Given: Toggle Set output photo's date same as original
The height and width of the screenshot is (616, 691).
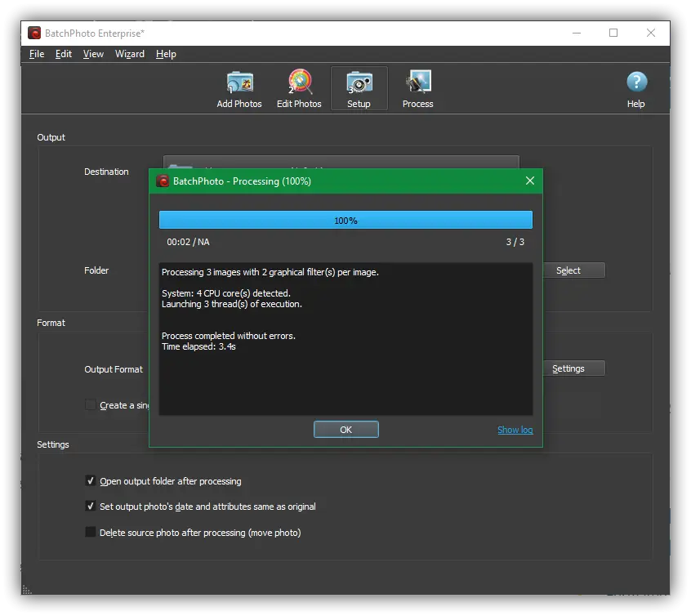Looking at the screenshot, I should click(91, 507).
